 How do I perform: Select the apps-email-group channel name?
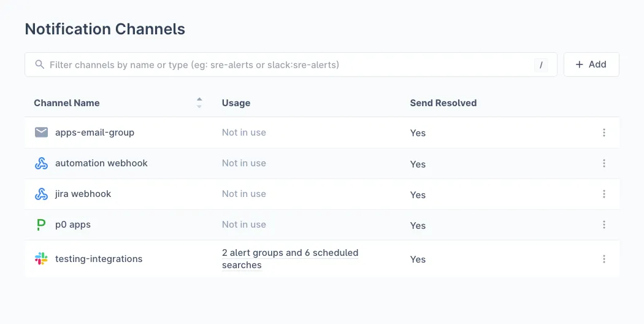tap(94, 133)
